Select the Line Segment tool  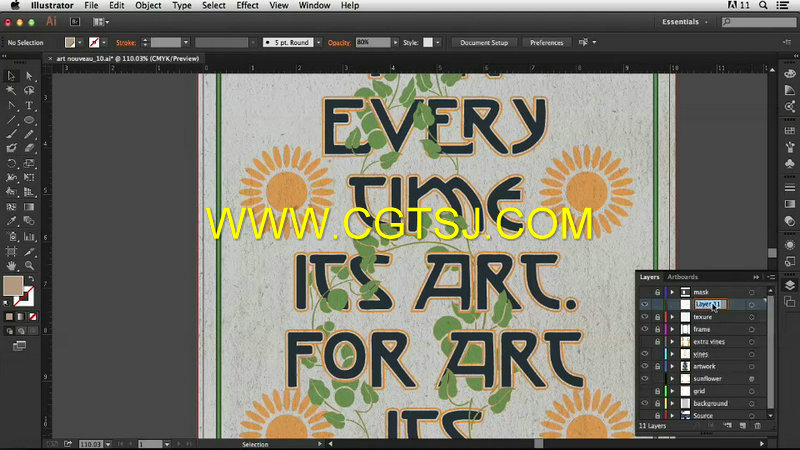click(11, 120)
